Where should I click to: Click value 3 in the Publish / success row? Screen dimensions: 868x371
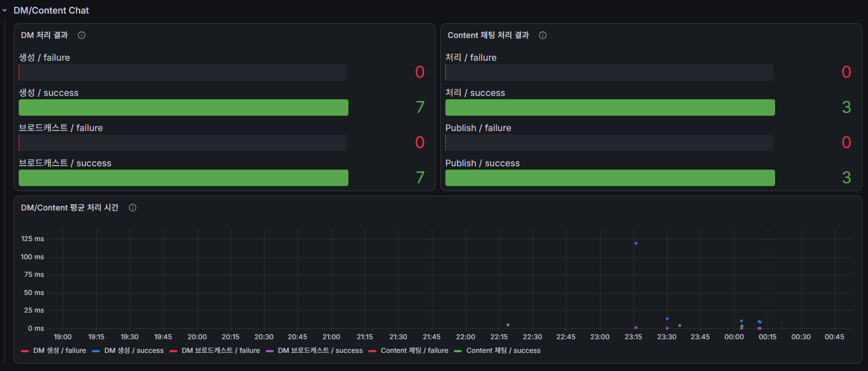(846, 178)
